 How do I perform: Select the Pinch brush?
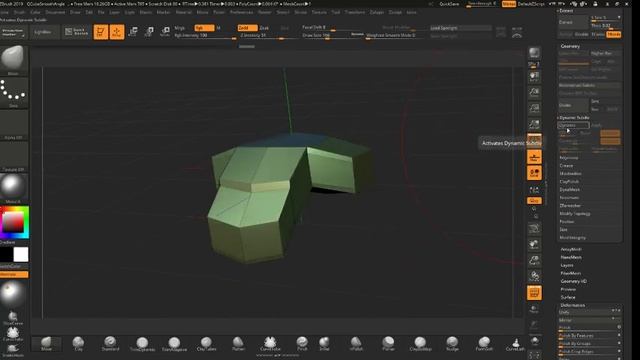click(302, 343)
